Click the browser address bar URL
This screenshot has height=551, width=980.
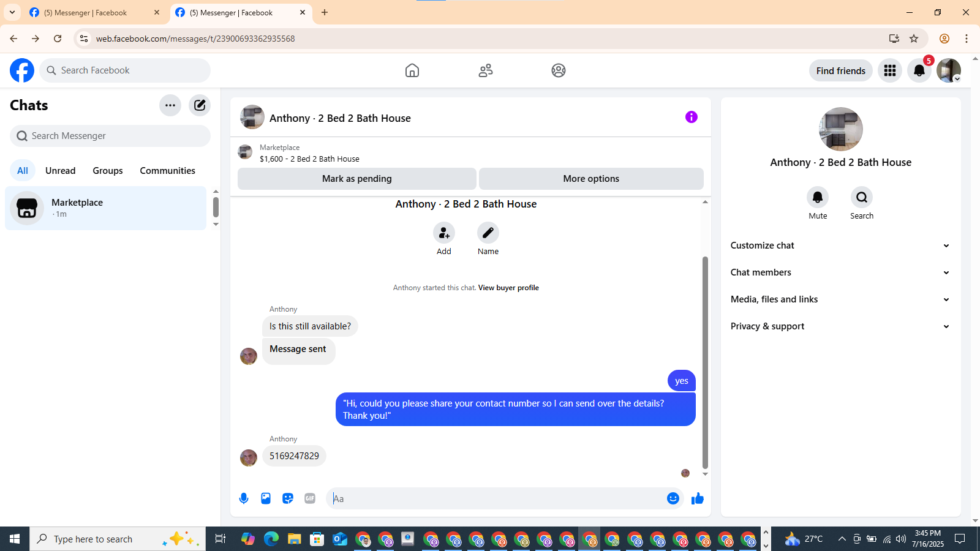(195, 39)
